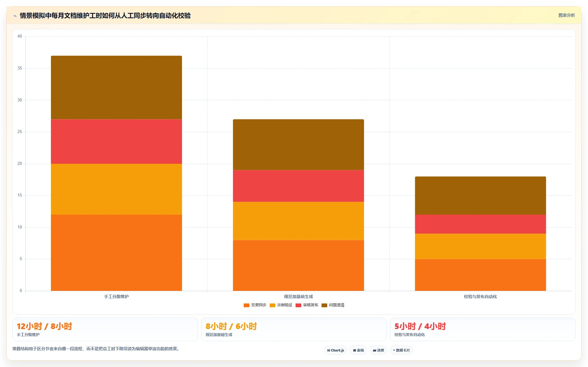Toggle the 变更同步 legend series
The image size is (588, 367).
coord(255,305)
